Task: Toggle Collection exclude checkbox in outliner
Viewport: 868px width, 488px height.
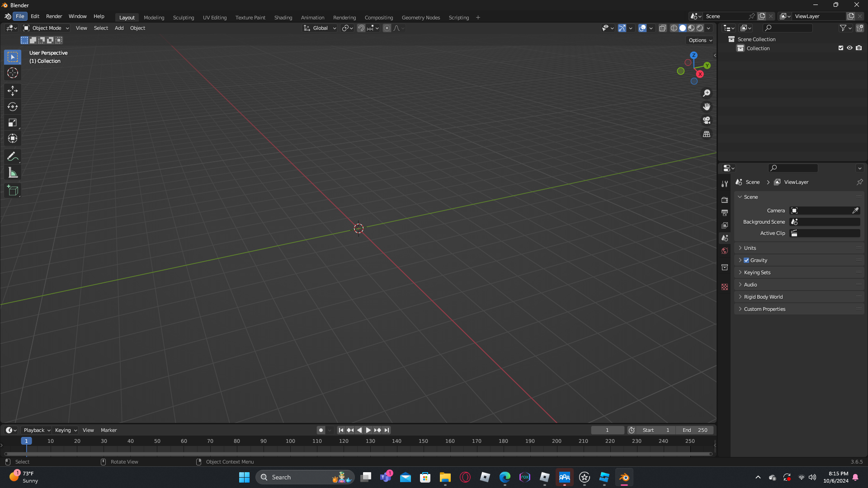Action: click(841, 48)
